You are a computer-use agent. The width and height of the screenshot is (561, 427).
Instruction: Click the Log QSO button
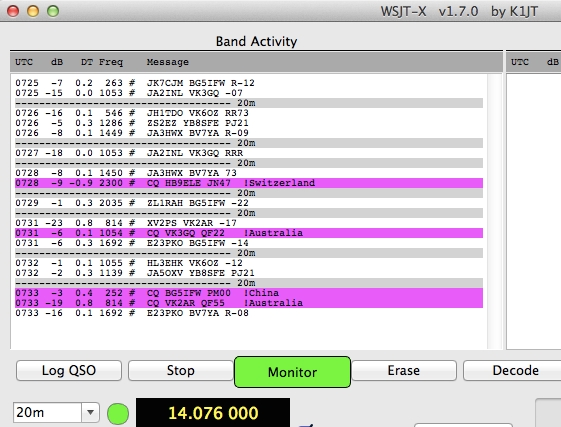[x=69, y=370]
